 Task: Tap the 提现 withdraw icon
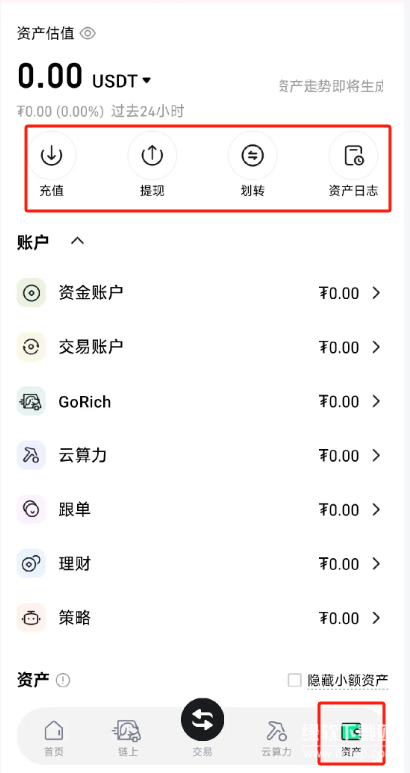click(152, 155)
